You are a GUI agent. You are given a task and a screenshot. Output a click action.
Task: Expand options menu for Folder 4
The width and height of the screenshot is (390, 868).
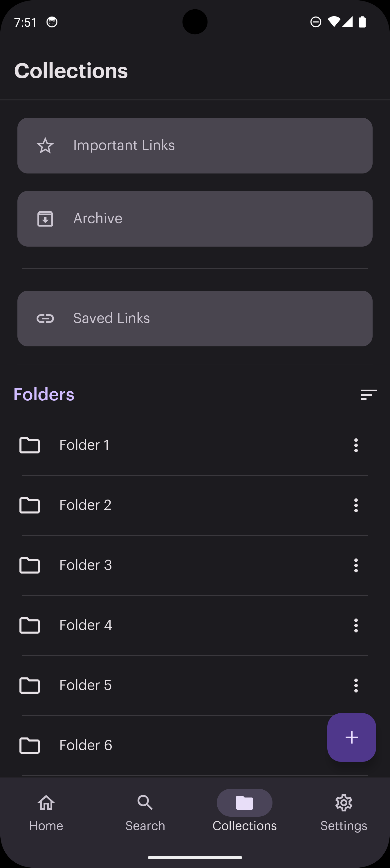(356, 625)
